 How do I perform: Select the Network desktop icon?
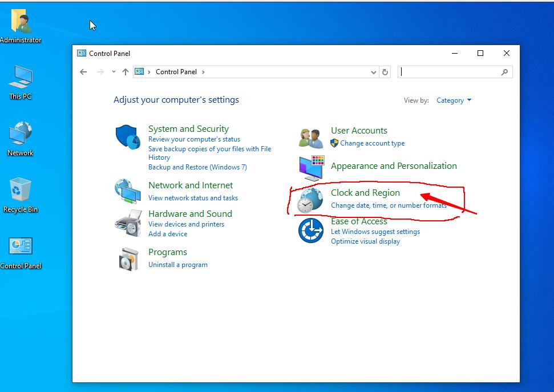(x=20, y=134)
